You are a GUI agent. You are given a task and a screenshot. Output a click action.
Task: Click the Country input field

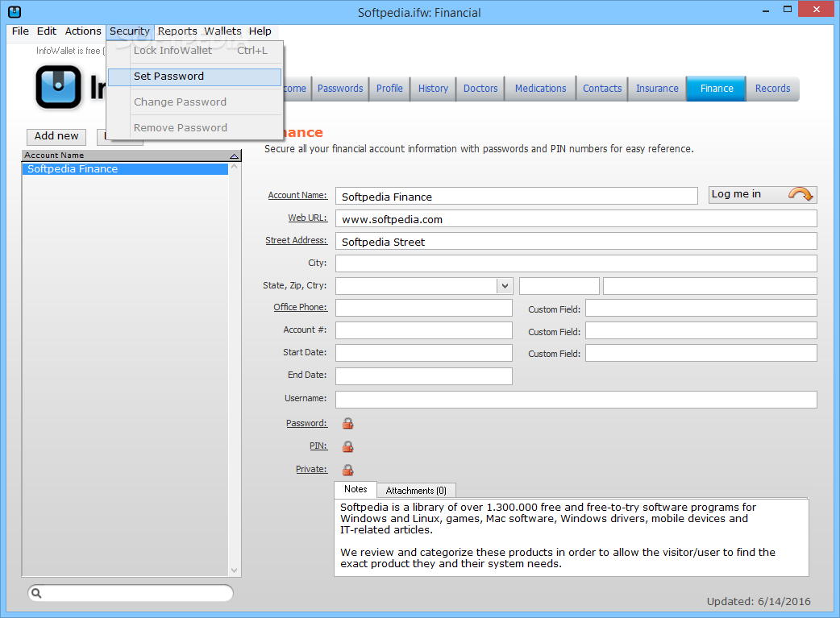(710, 286)
